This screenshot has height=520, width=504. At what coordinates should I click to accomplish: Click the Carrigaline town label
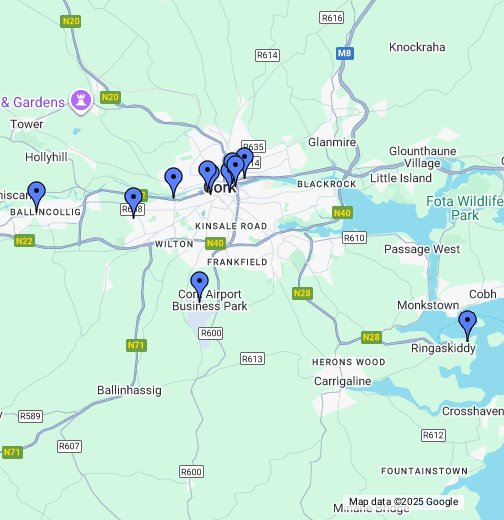pos(343,381)
